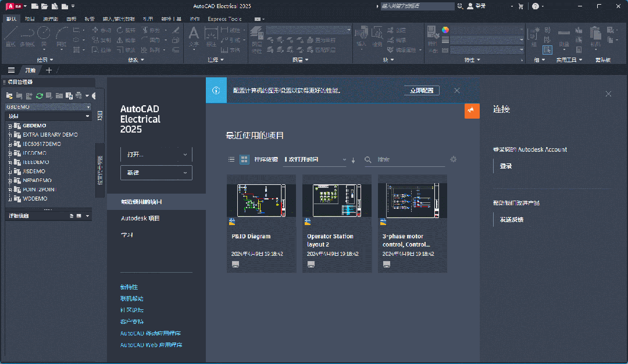Click the orange announcements megaphone icon

tap(472, 110)
